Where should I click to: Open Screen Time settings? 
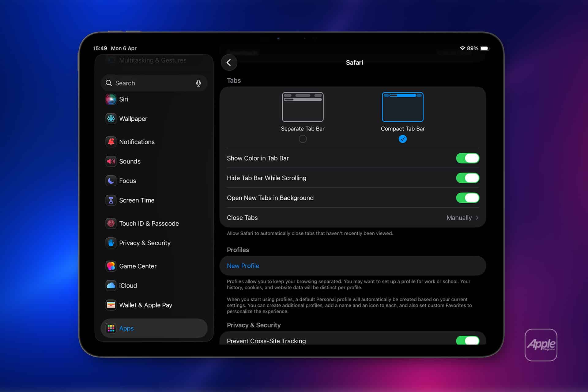coord(154,200)
